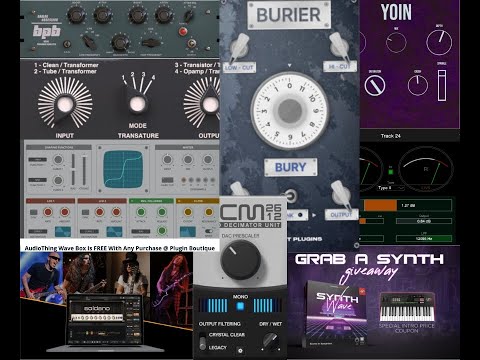480x360 pixels.
Task: Click the BURY button on Burier
Action: [290, 167]
